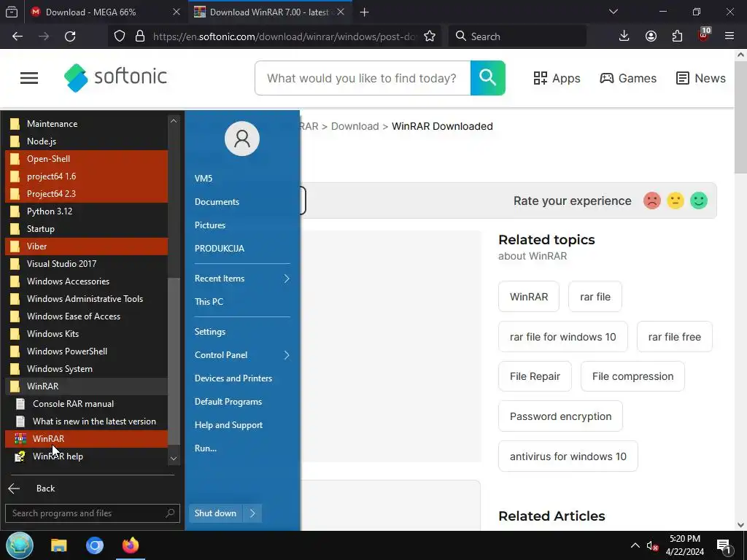Viewport: 747px width, 560px height.
Task: Collapse the WinRAR folder
Action: pyautogui.click(x=86, y=386)
